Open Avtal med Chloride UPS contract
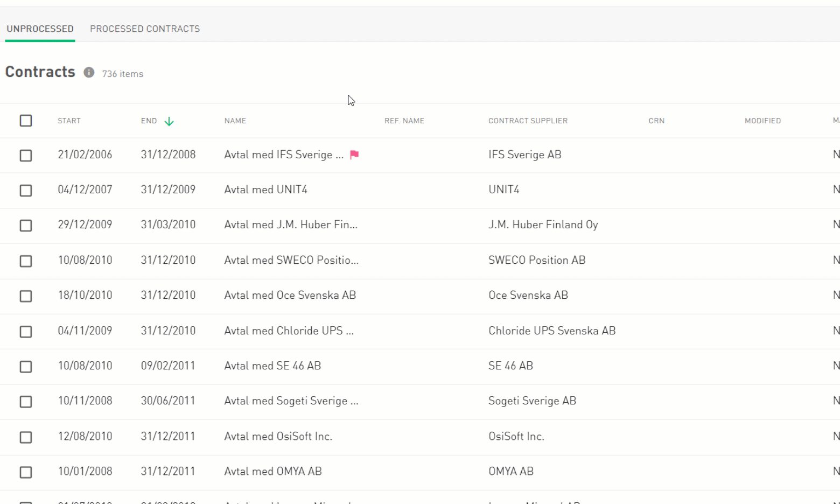840x504 pixels. coord(289,331)
